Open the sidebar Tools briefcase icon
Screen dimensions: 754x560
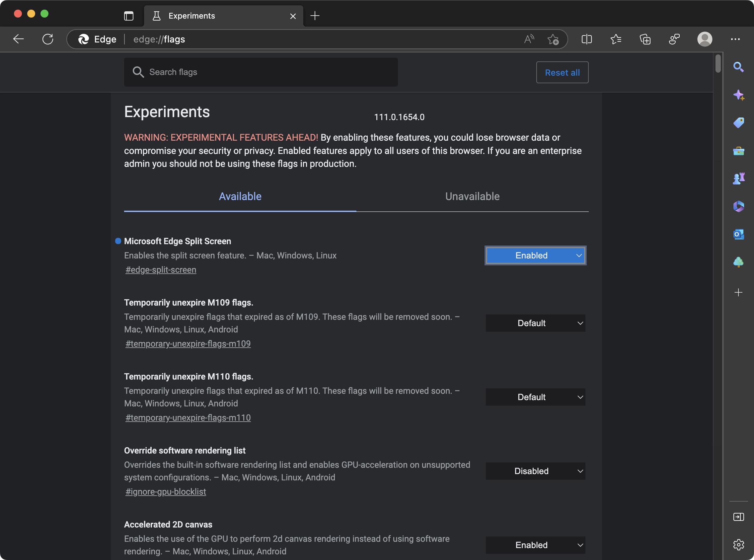[x=738, y=151]
